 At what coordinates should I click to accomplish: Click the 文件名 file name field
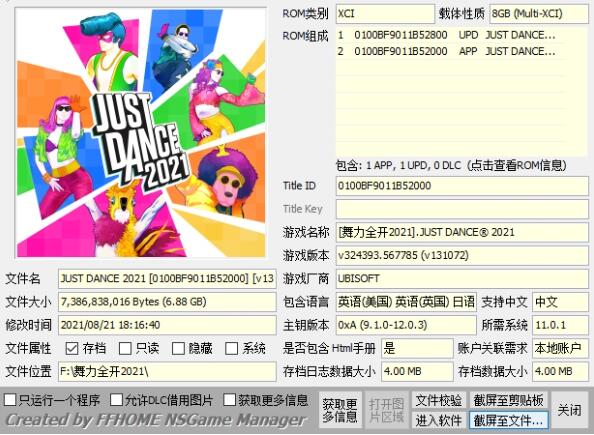point(167,279)
